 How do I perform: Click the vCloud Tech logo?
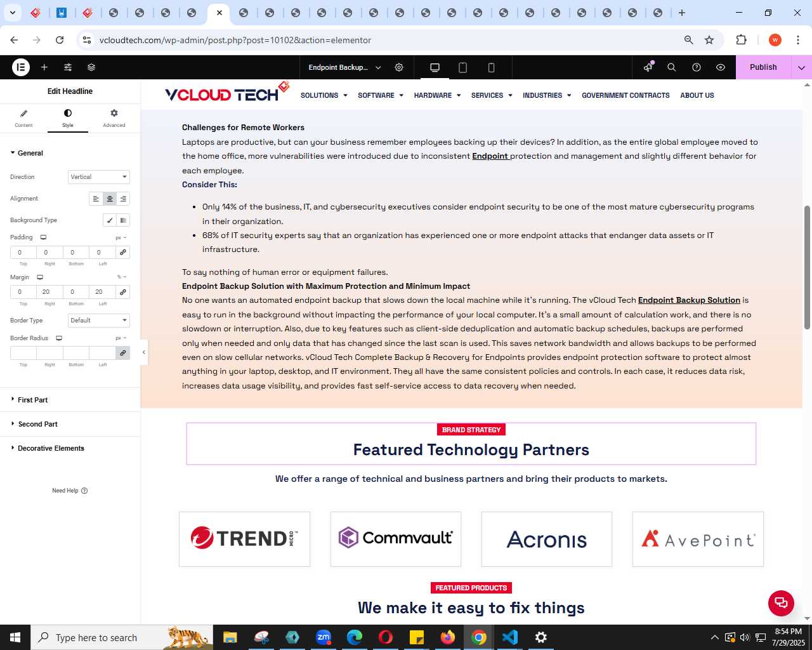(x=226, y=92)
